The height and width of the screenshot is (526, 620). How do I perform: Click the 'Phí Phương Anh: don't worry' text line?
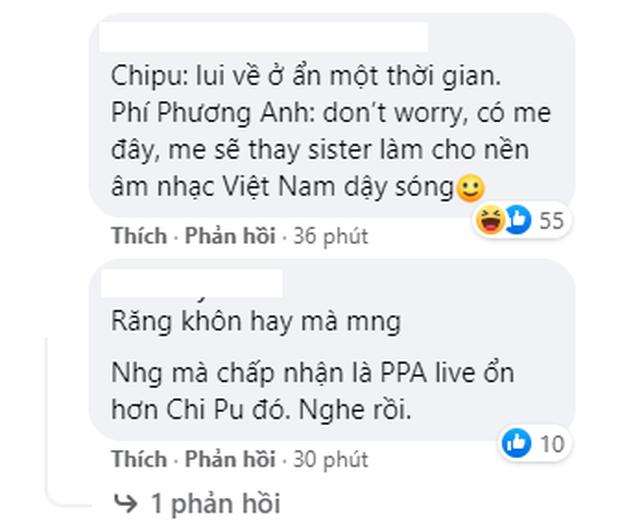pos(331,114)
